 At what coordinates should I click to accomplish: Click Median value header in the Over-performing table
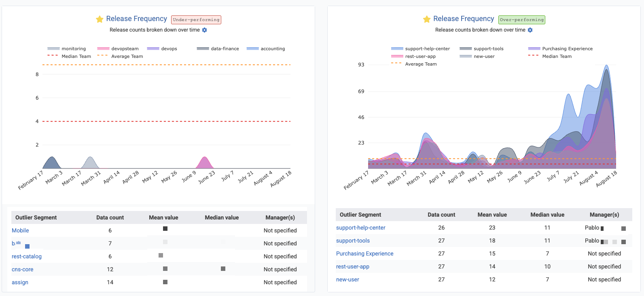pos(547,215)
